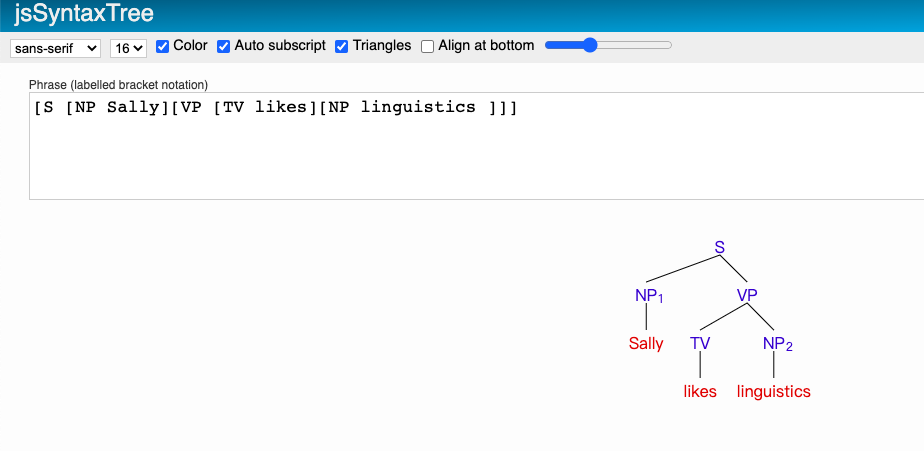Uncheck the Color checkbox
The image size is (924, 451).
click(163, 47)
